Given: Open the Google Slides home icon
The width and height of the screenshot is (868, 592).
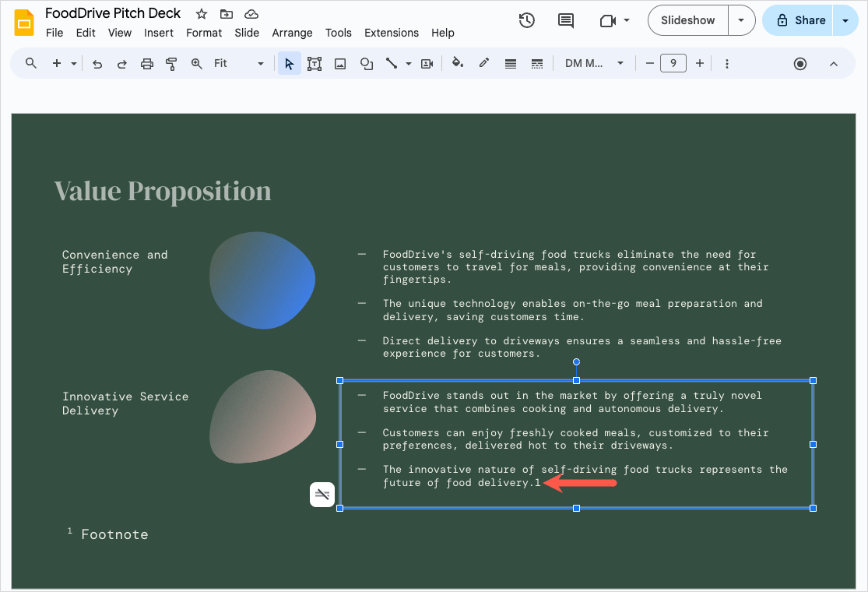Looking at the screenshot, I should [24, 23].
